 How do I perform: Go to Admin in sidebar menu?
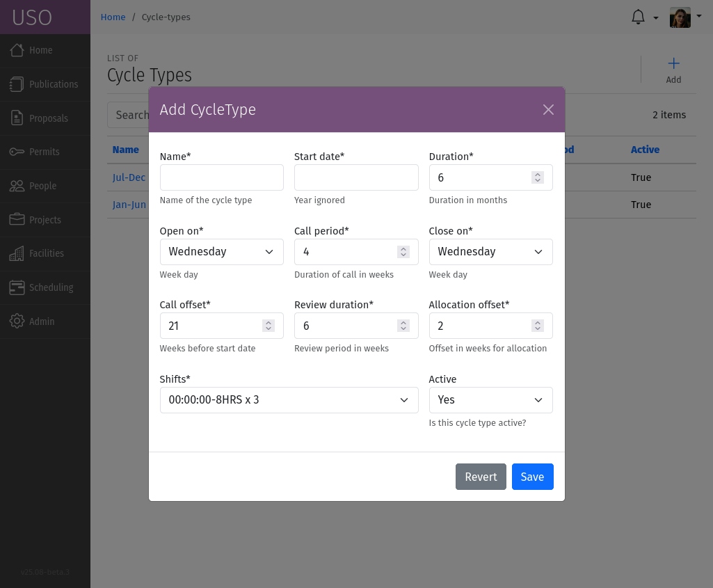[45, 321]
